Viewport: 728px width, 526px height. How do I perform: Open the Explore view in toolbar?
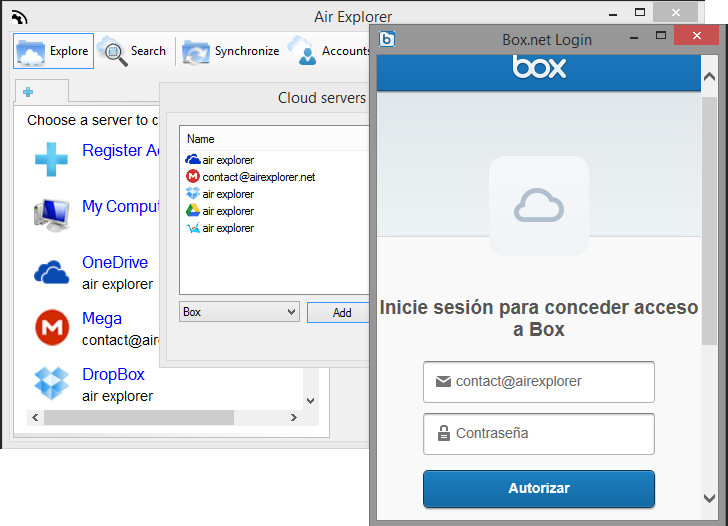pos(53,51)
